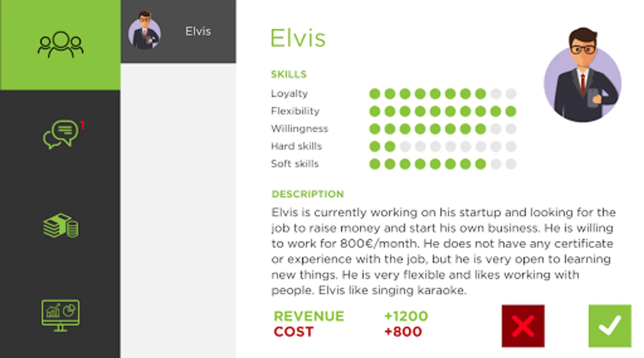Click the large Elvis name heading

[x=298, y=38]
